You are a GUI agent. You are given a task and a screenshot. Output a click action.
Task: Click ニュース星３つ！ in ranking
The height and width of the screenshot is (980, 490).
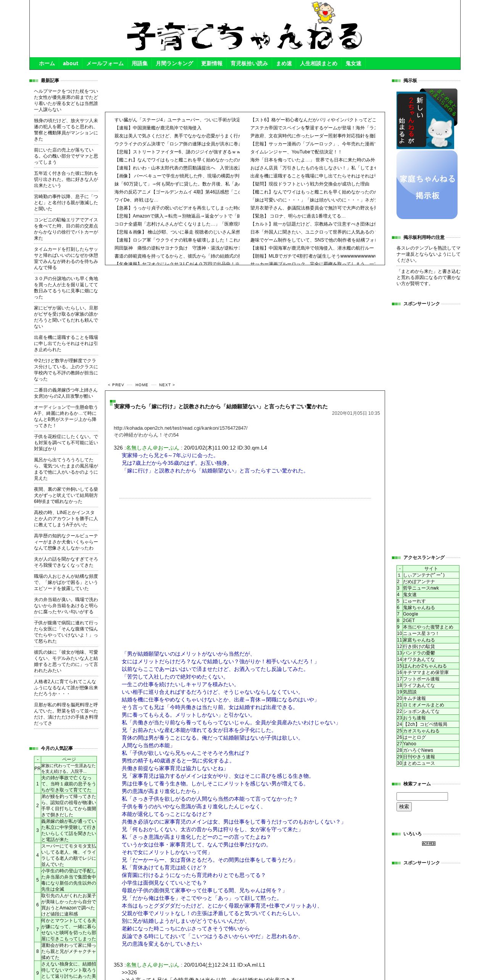(421, 633)
